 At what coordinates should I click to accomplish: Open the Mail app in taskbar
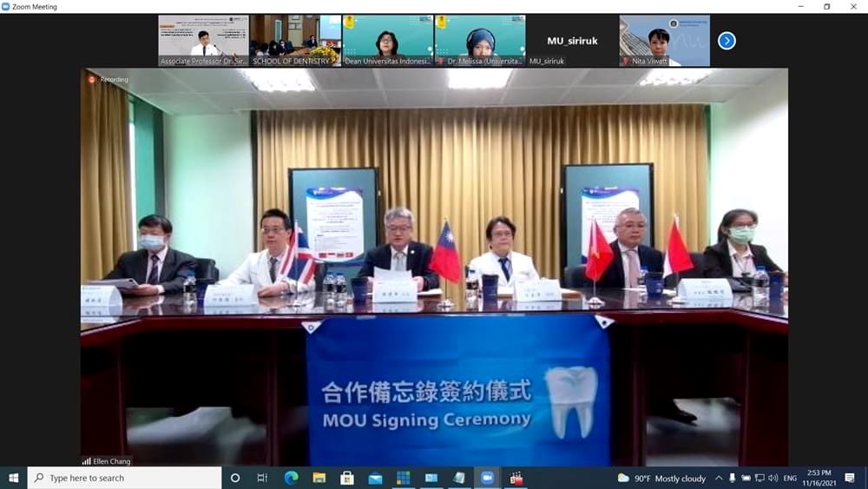375,478
